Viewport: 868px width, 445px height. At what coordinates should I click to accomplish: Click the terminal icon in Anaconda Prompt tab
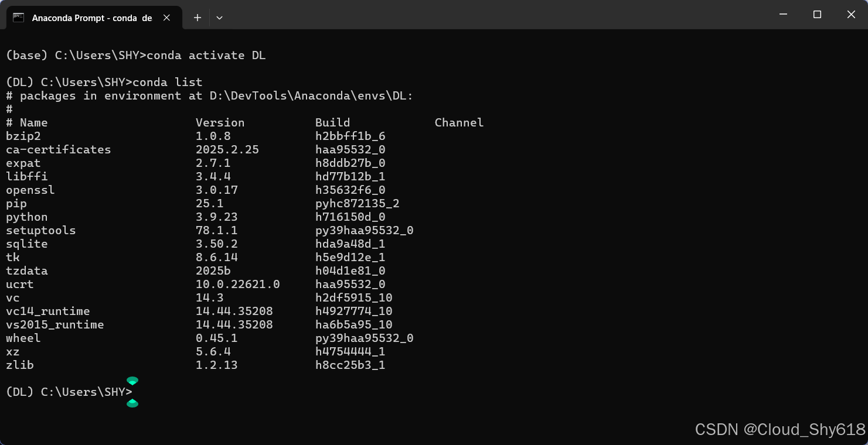pyautogui.click(x=19, y=18)
